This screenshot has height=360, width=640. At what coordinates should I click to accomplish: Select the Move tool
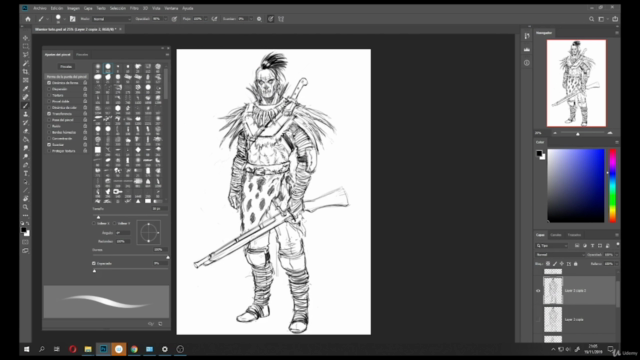coord(25,38)
